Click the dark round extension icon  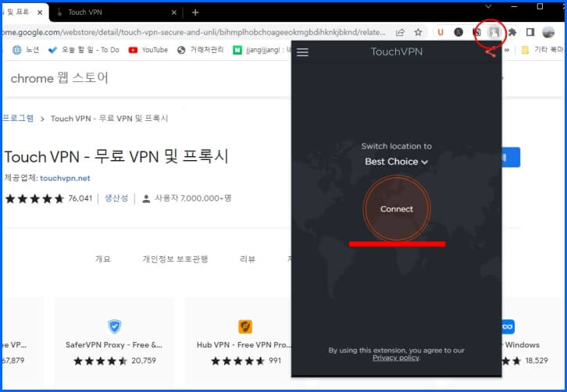(x=458, y=32)
